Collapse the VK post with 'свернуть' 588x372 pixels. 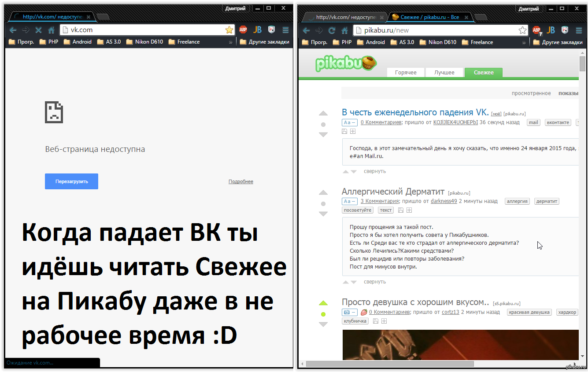click(x=375, y=171)
